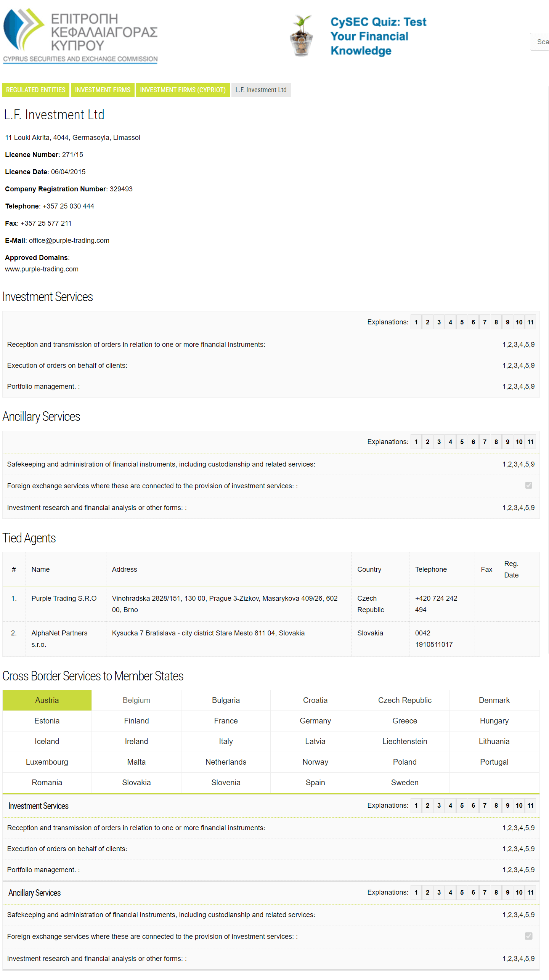Select the Croatia member state tab
The width and height of the screenshot is (549, 980).
click(x=315, y=700)
